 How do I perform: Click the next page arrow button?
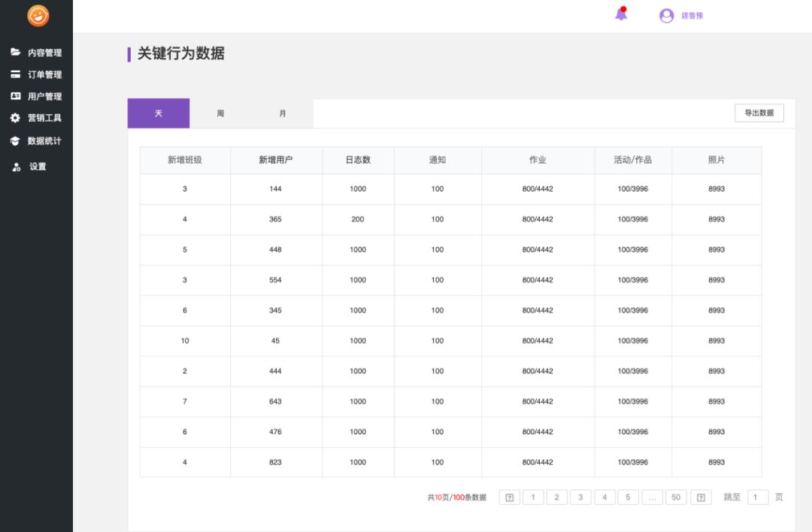tap(701, 497)
